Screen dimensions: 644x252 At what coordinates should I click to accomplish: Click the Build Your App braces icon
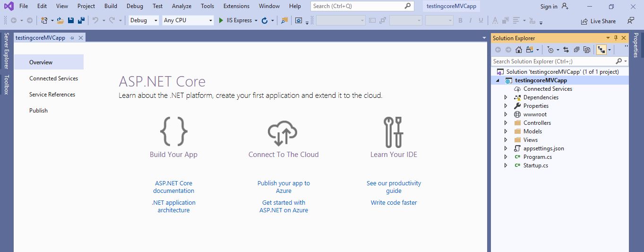click(x=173, y=131)
